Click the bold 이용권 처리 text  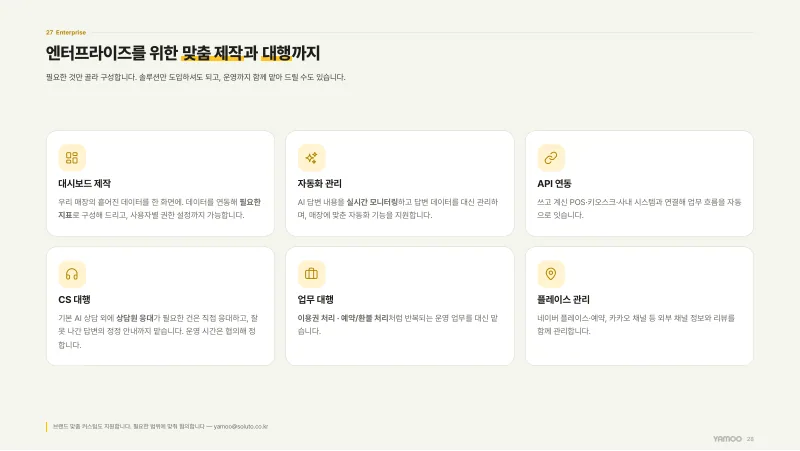(x=316, y=318)
